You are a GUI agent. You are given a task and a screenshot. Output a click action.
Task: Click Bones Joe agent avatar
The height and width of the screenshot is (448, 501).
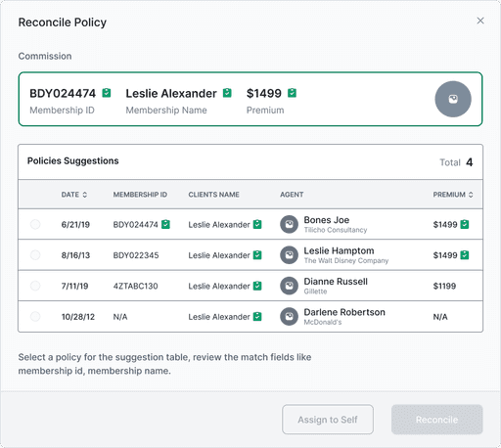(289, 224)
